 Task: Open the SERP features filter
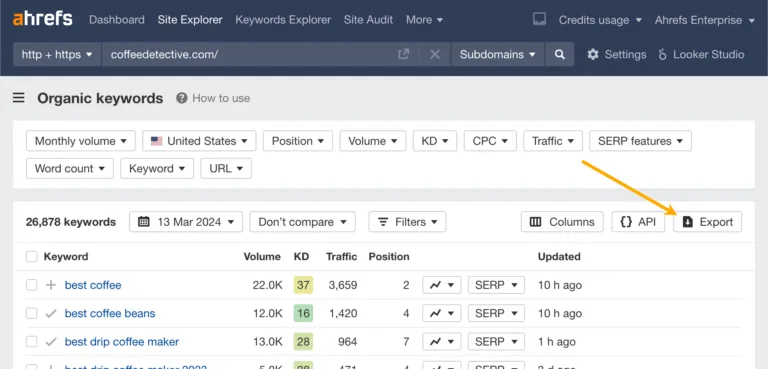tap(641, 141)
